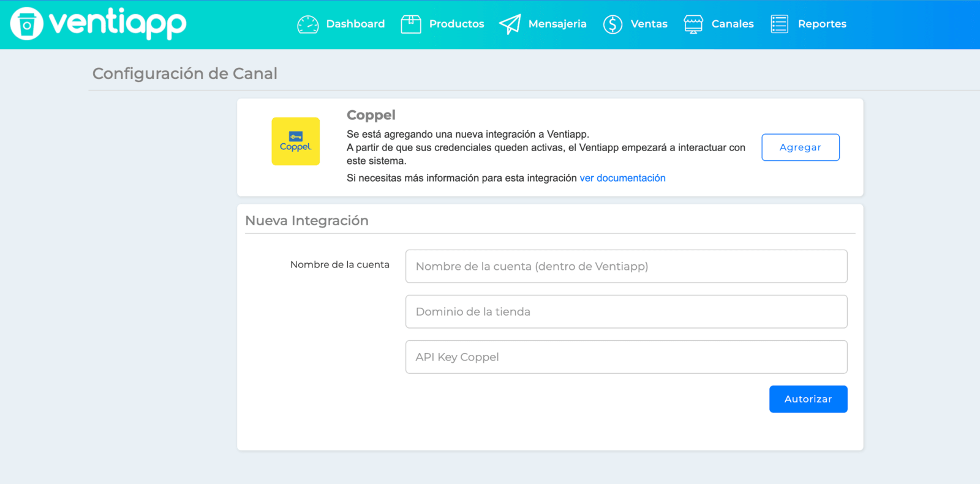This screenshot has height=484, width=980.
Task: Focus the API Key Coppel field
Action: (626, 357)
